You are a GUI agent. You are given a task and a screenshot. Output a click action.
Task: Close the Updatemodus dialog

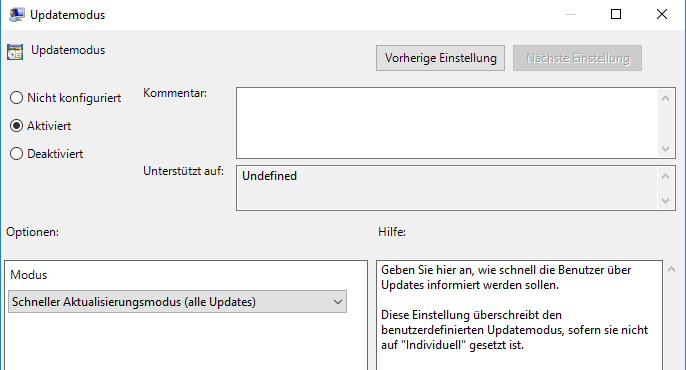(x=662, y=14)
